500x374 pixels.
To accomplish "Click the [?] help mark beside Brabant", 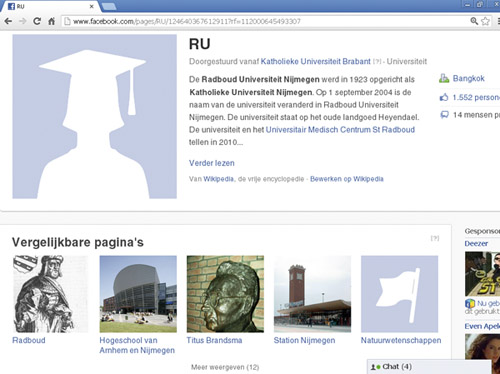I will pos(377,62).
